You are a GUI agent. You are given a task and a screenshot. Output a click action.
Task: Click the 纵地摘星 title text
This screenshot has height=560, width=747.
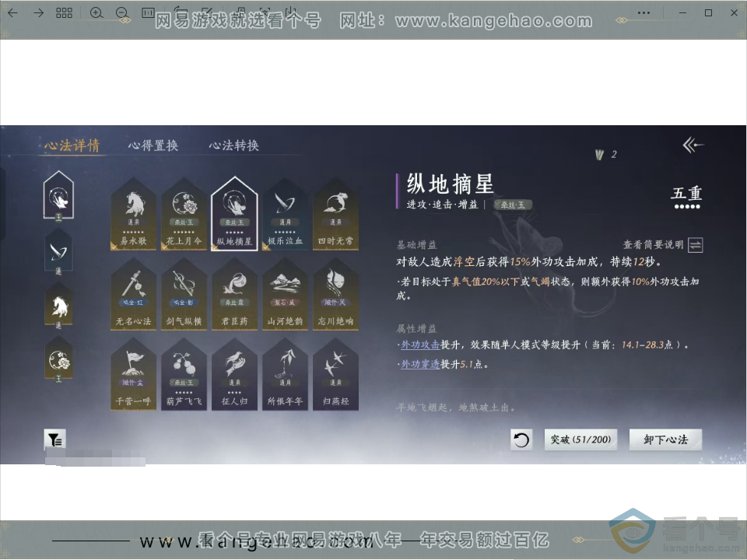450,184
